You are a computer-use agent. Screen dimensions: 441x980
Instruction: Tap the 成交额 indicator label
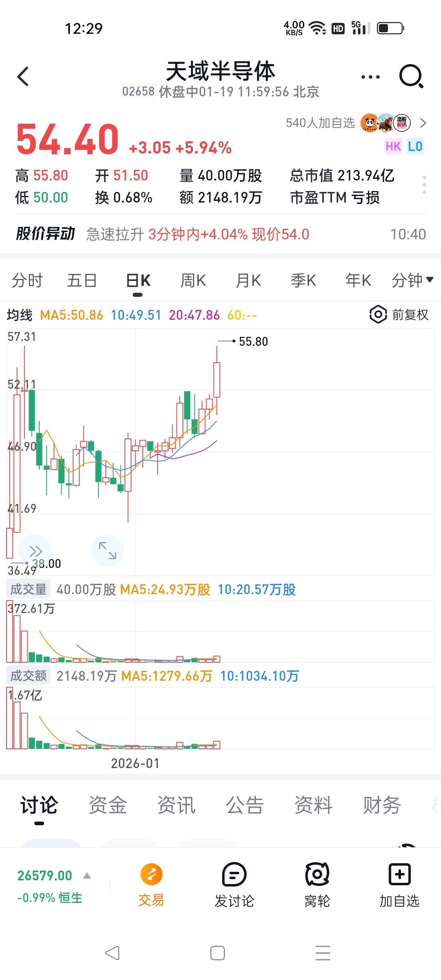28,676
